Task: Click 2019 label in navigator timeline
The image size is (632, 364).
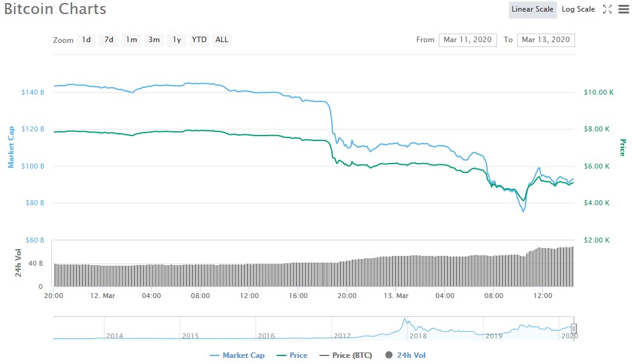Action: coord(494,336)
